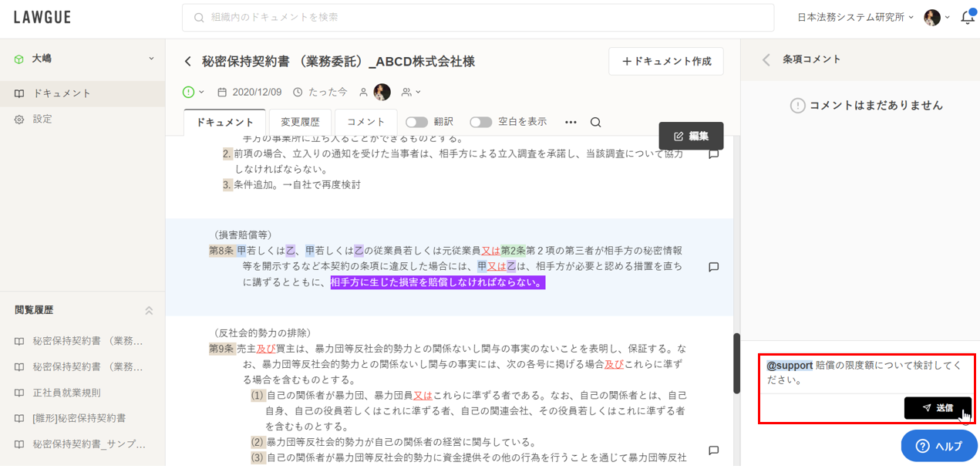Open the more options ellipsis menu
The image size is (980, 469).
[x=571, y=122]
